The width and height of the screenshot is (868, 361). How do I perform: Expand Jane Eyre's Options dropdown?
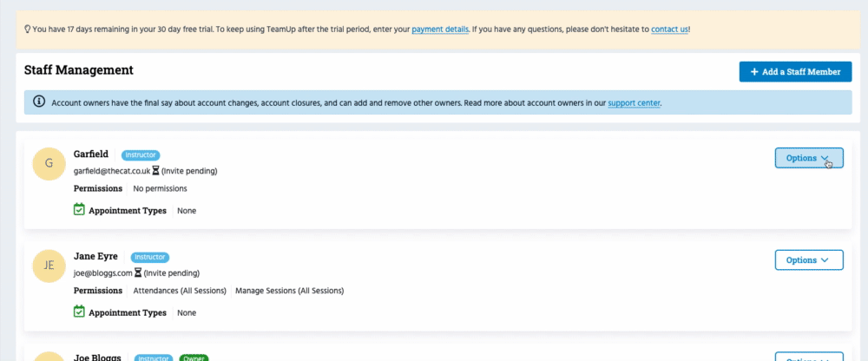[x=808, y=259]
